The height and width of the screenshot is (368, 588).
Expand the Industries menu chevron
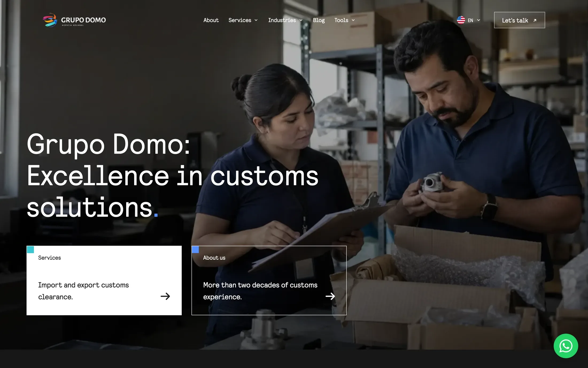[x=301, y=20]
